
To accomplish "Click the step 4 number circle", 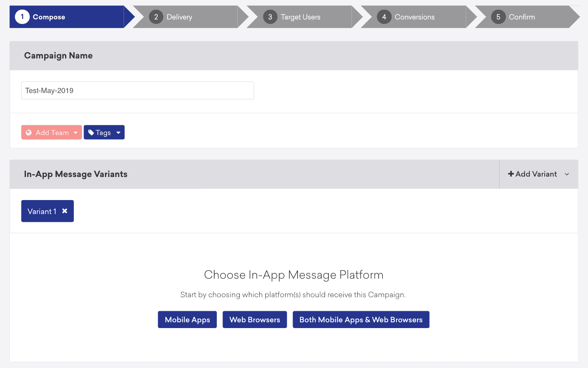I will coord(384,17).
